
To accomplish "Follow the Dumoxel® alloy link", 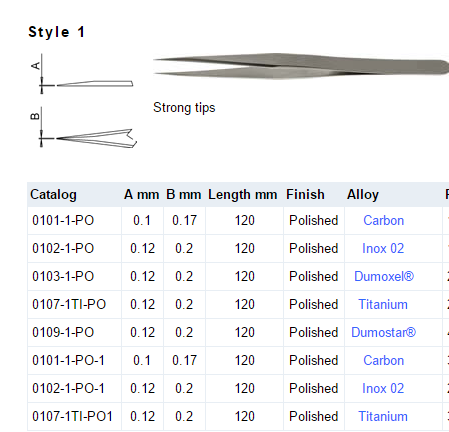I will click(x=384, y=277).
